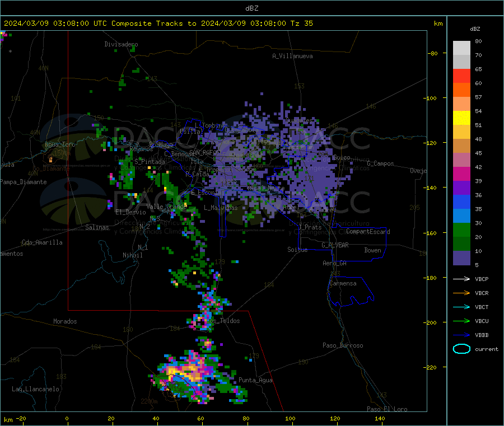Select the purple 36-39 dBZ swatch
Viewport: 504px width, 426px height.
pyautogui.click(x=461, y=188)
